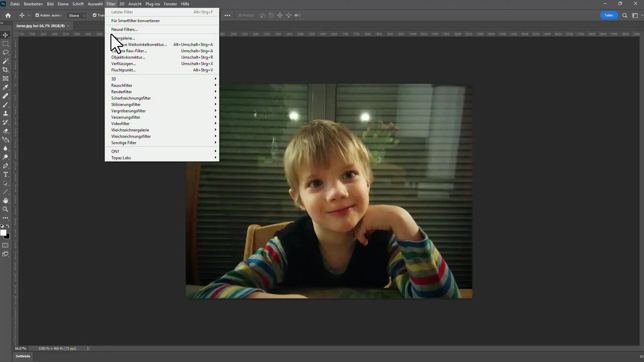Select the Brush tool

(5, 105)
